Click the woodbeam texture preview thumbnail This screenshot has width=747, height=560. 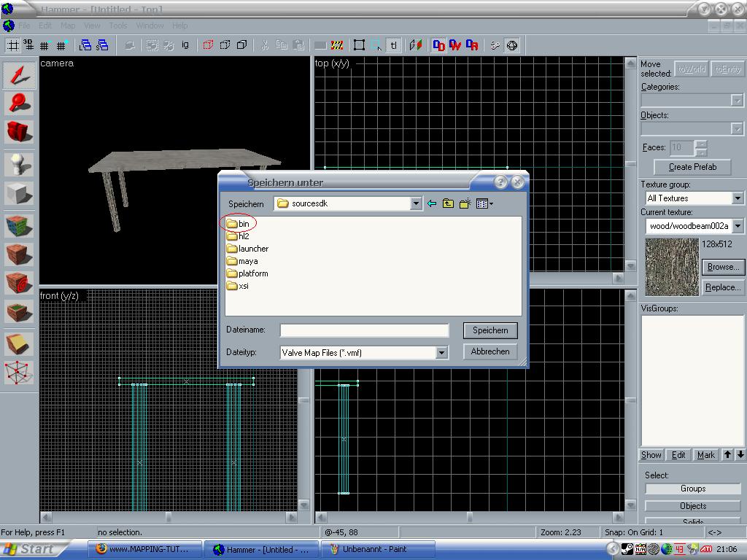[672, 267]
